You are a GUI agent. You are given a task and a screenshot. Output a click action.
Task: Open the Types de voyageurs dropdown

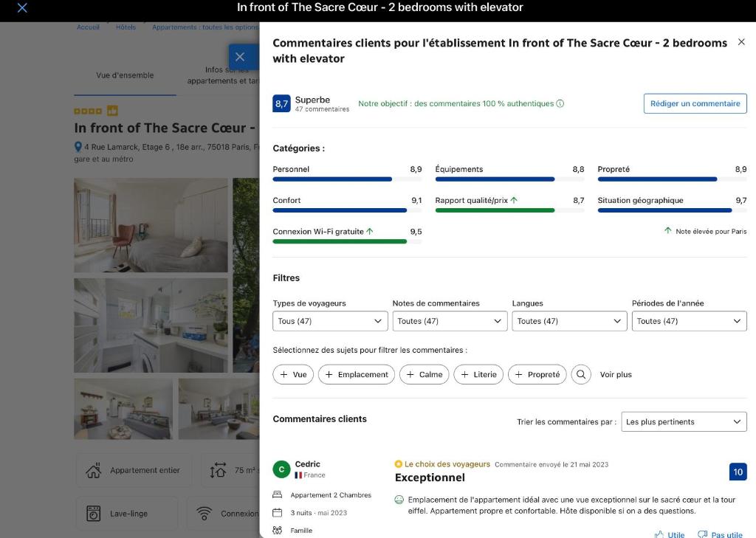[x=330, y=321]
